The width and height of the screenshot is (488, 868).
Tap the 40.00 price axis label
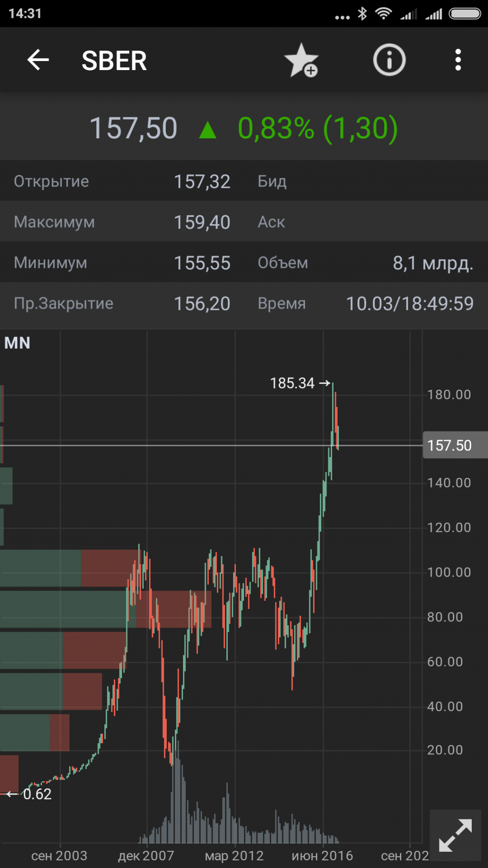445,706
